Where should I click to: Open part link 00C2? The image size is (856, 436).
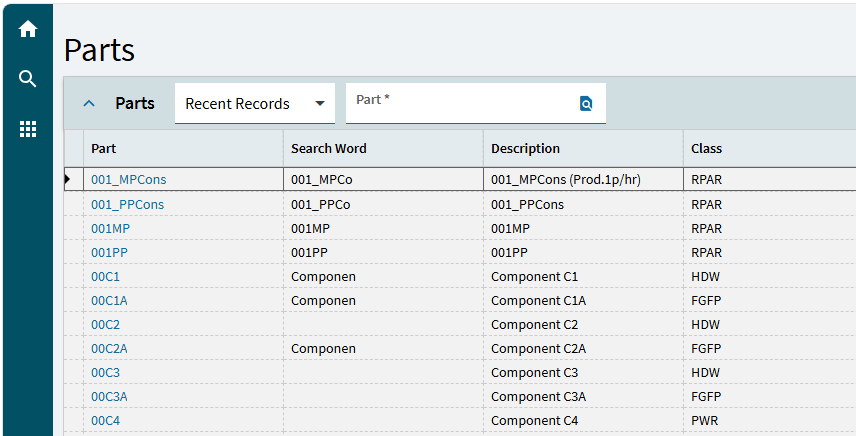pos(105,325)
